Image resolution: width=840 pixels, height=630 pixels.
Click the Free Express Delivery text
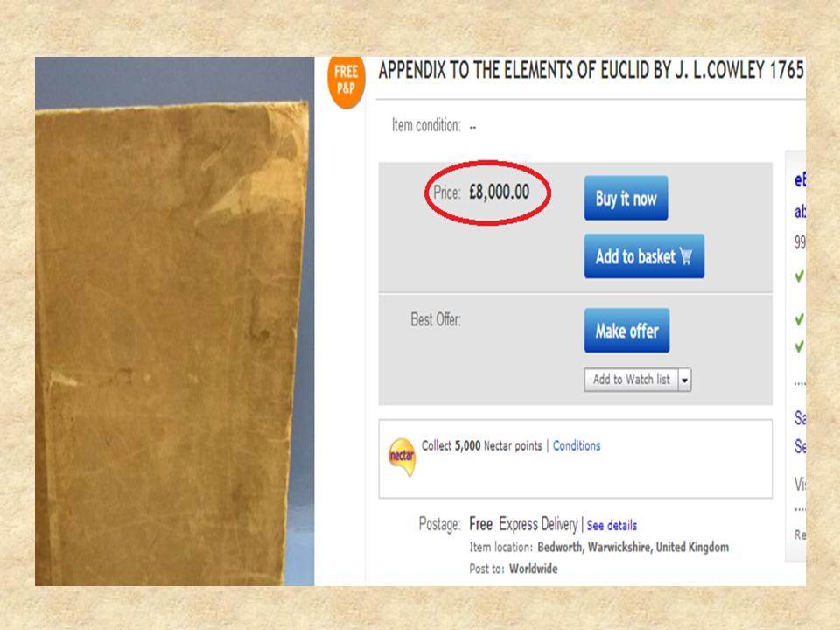523,524
